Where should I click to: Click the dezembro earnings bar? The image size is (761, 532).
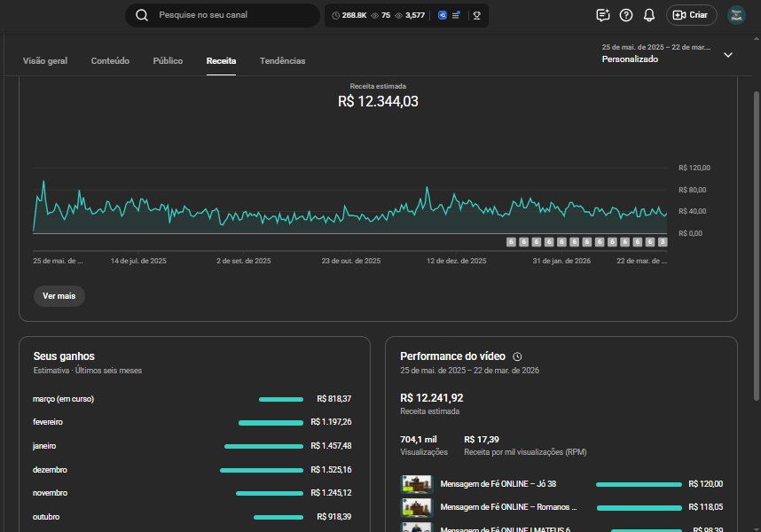click(x=261, y=470)
